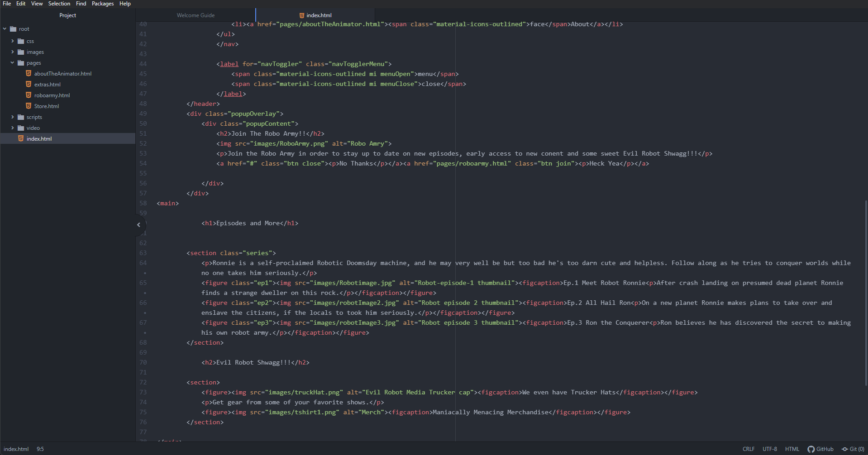Click the section class="series" line
Screen dimensions: 868x455
[231, 253]
